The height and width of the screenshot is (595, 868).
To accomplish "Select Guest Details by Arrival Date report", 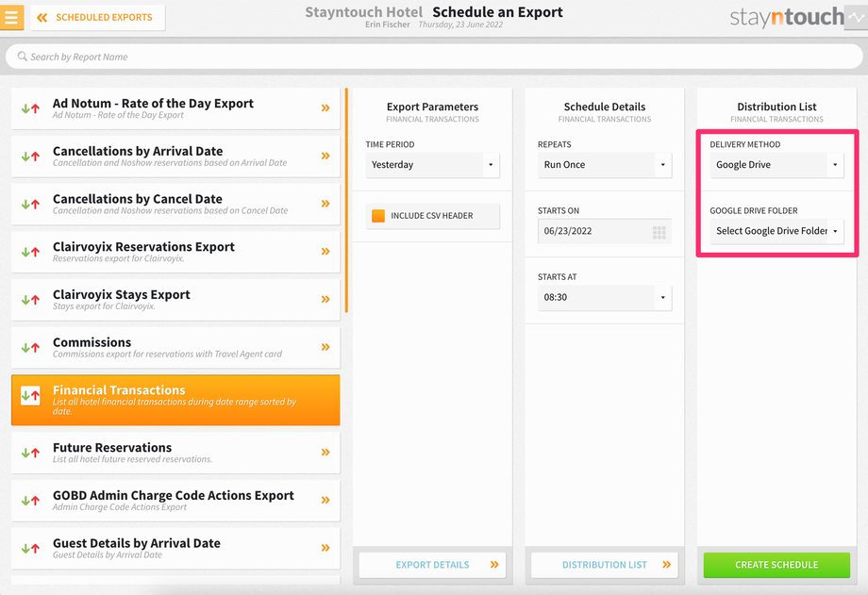I will pos(175,549).
